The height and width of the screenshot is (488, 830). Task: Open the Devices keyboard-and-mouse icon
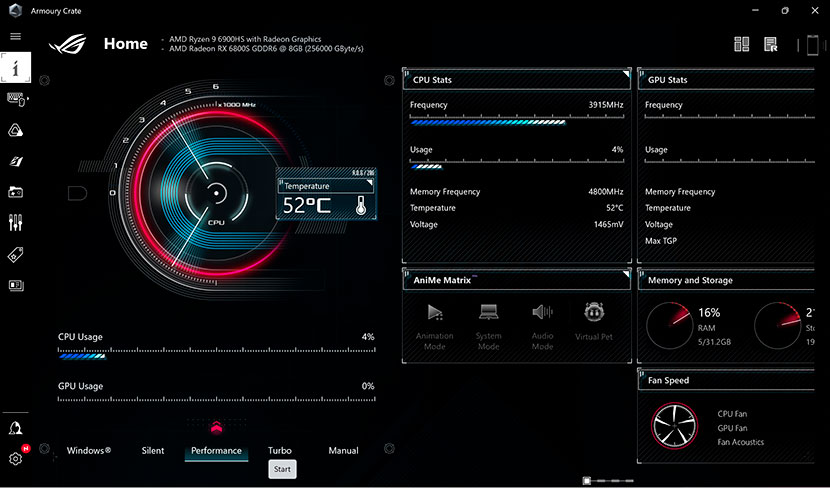click(x=16, y=99)
